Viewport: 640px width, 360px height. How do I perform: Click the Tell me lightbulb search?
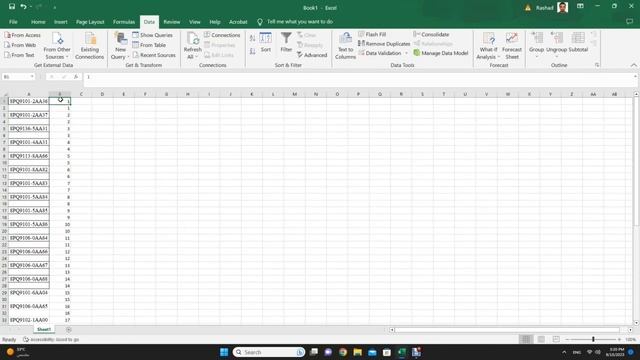296,22
